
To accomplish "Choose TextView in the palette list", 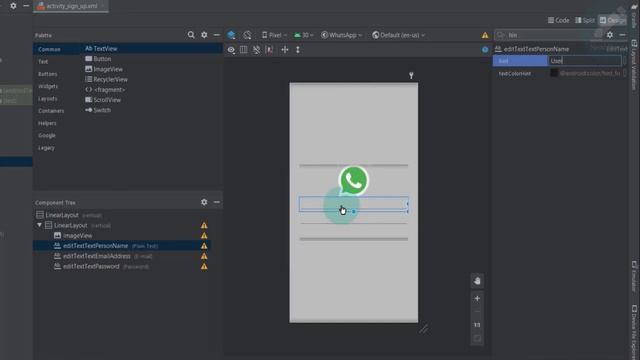I will pos(101,49).
